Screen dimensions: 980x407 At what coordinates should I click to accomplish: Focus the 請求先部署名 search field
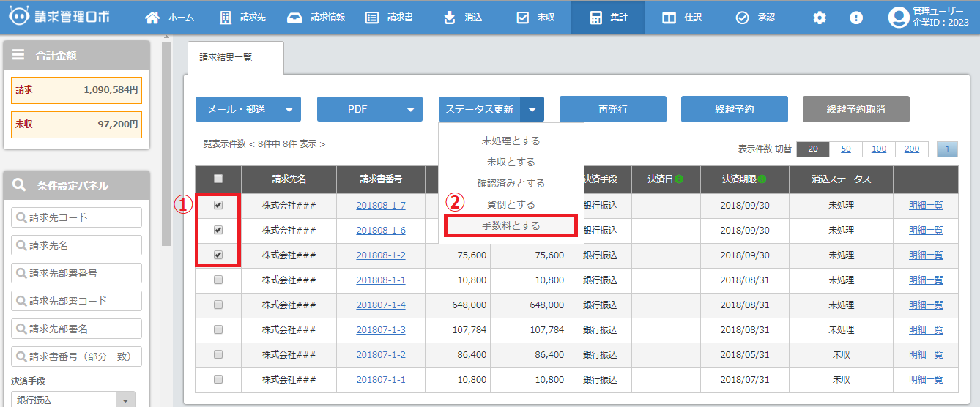(x=77, y=329)
